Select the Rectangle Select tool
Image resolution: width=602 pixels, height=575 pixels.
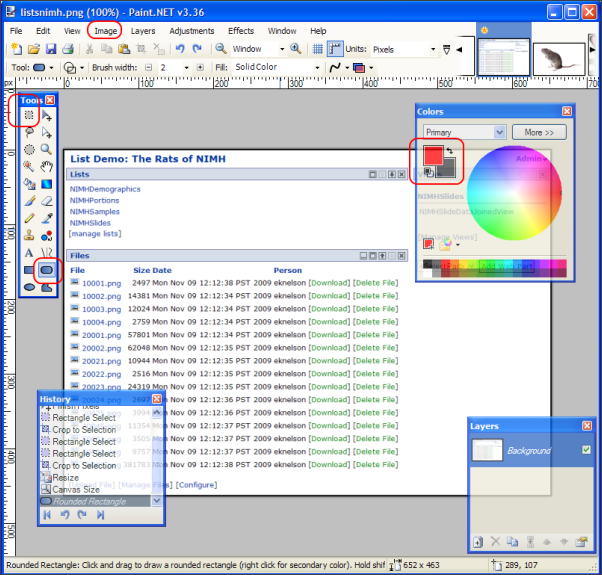[29, 115]
